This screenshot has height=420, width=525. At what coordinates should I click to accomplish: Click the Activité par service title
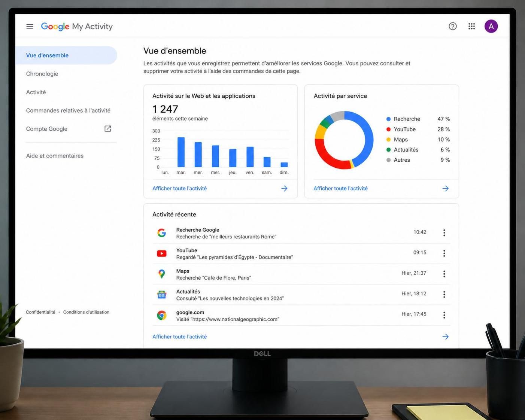(340, 96)
